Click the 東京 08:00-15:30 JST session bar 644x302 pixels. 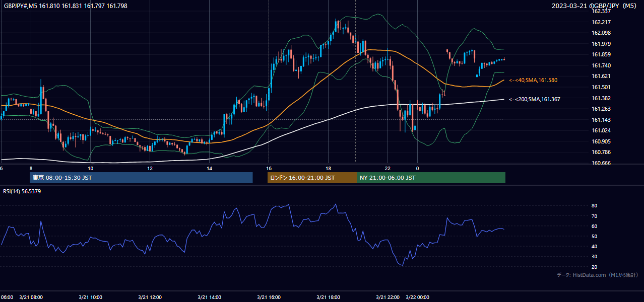point(141,178)
